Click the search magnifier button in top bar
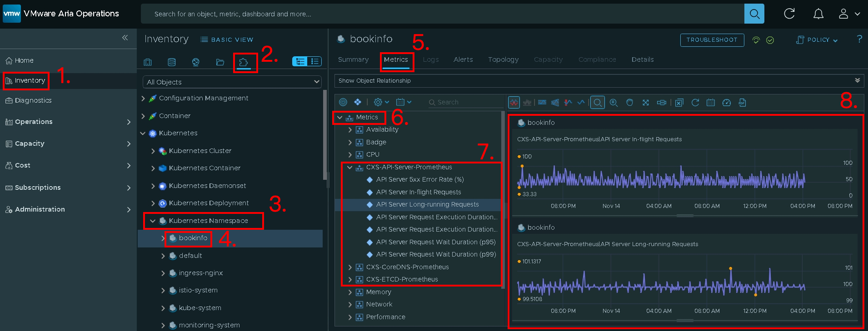Viewport: 868px width, 331px height. [x=754, y=14]
